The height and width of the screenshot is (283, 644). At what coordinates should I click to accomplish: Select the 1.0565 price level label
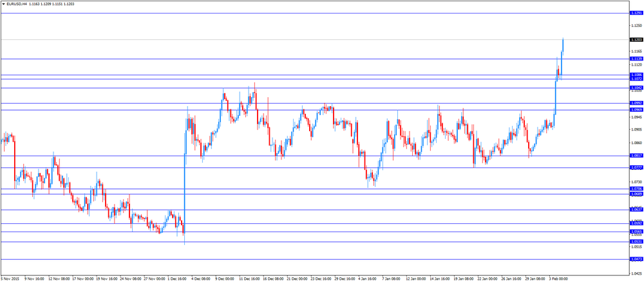click(636, 232)
